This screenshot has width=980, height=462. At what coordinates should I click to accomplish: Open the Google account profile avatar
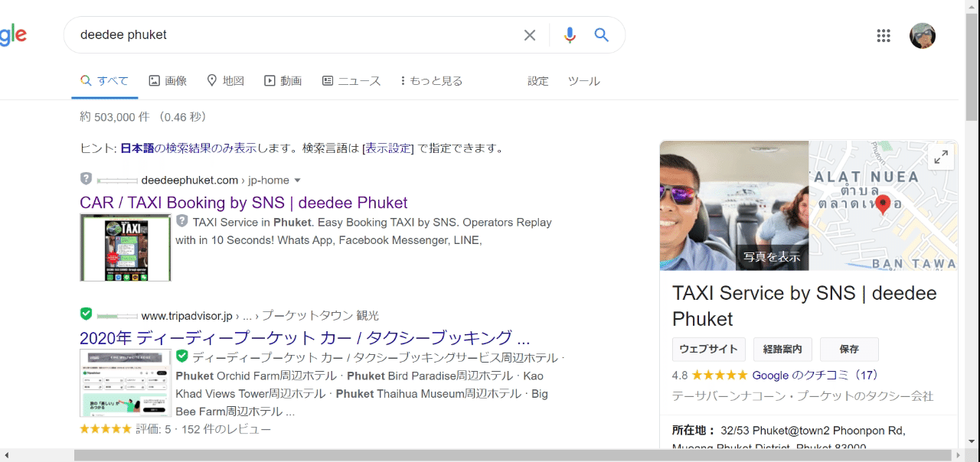pyautogui.click(x=923, y=35)
